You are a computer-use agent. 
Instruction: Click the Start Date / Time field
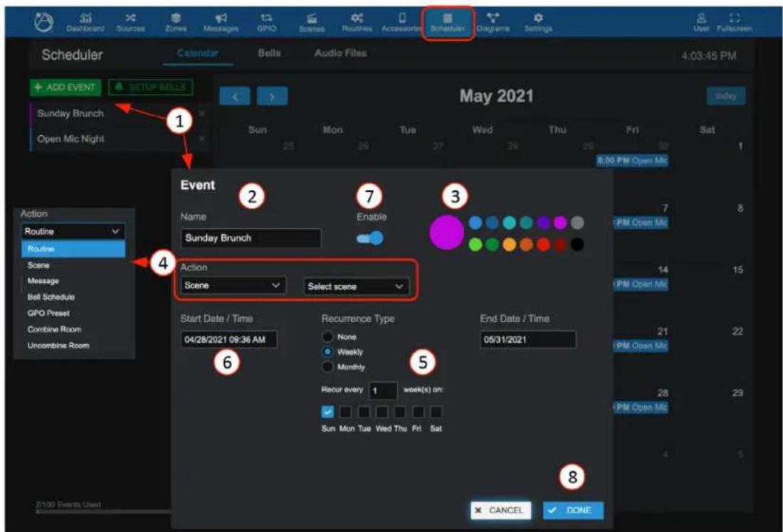228,339
